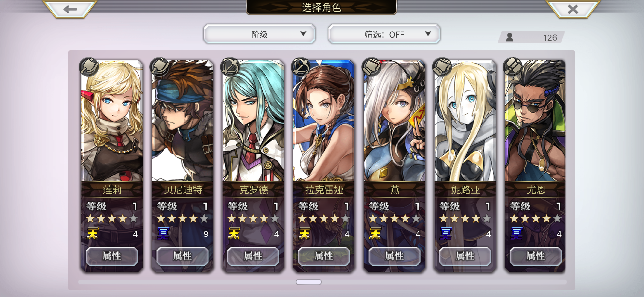This screenshot has height=297, width=644.
Task: Click the arrow on the 阶级 dropdown
Action: click(303, 34)
